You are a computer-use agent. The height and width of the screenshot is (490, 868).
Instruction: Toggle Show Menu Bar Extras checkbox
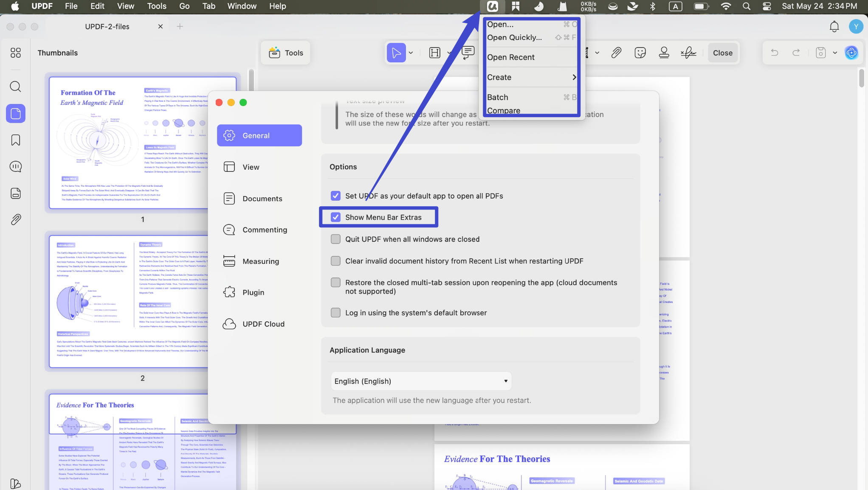point(335,217)
